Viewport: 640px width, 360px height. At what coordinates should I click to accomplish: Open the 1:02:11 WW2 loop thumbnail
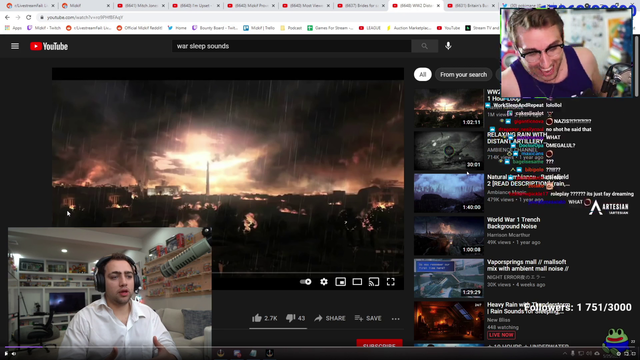(x=449, y=108)
